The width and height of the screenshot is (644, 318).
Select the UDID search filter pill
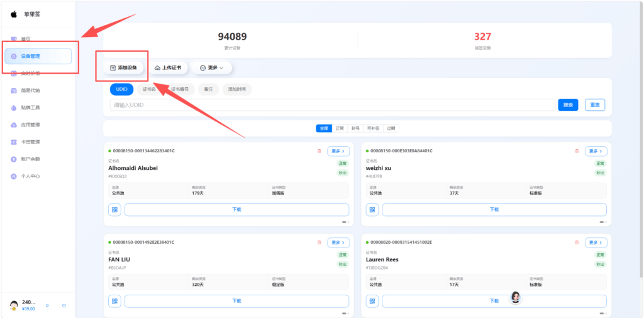[121, 89]
